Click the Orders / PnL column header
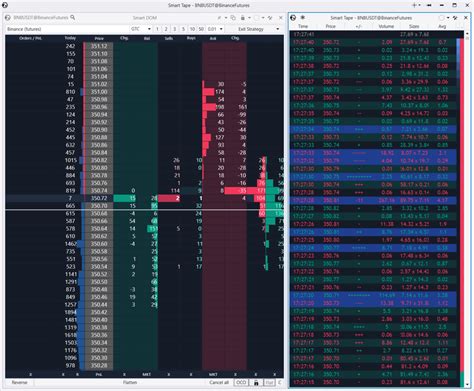 [x=30, y=38]
